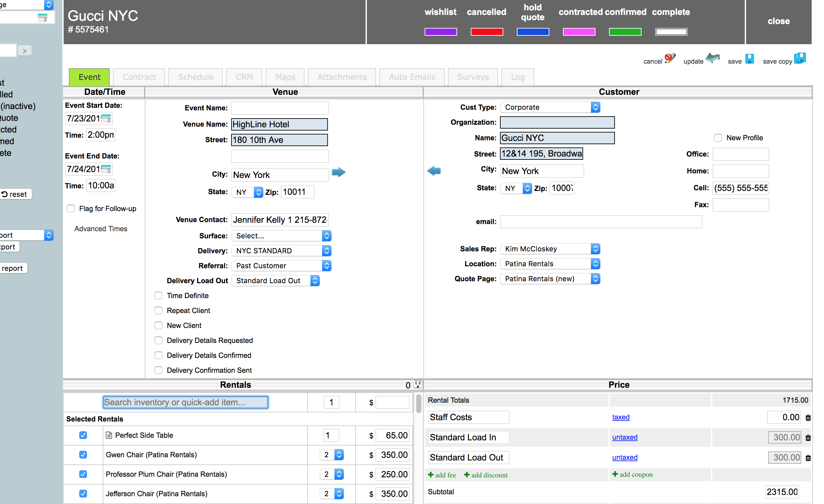Open the Auto Emails tab

tap(412, 77)
